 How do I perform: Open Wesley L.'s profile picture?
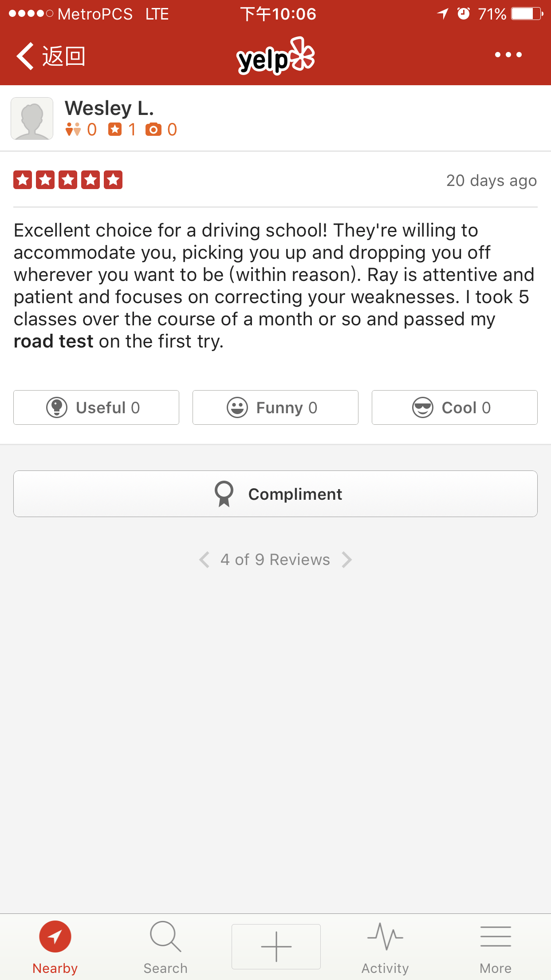coord(32,119)
